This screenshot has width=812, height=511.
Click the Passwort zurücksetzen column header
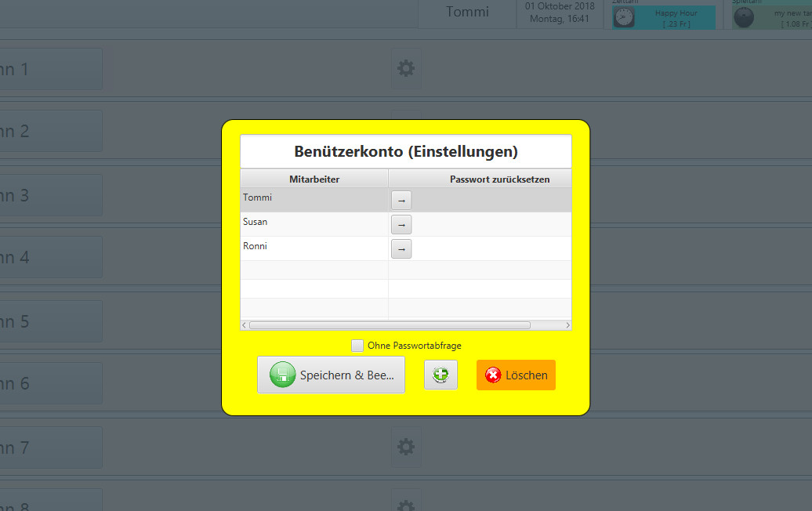click(x=499, y=179)
